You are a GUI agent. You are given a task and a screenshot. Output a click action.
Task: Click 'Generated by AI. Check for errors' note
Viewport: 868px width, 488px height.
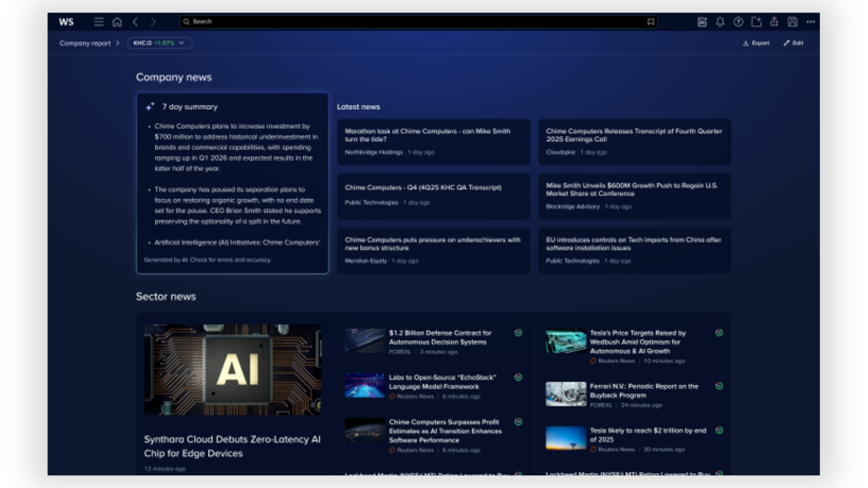[207, 260]
